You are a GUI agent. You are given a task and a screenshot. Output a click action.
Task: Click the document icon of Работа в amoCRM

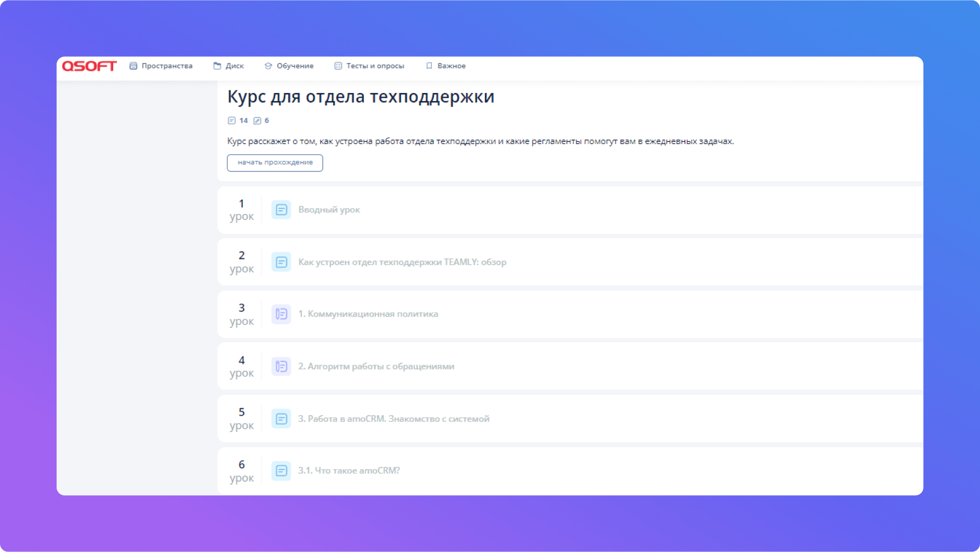(281, 419)
